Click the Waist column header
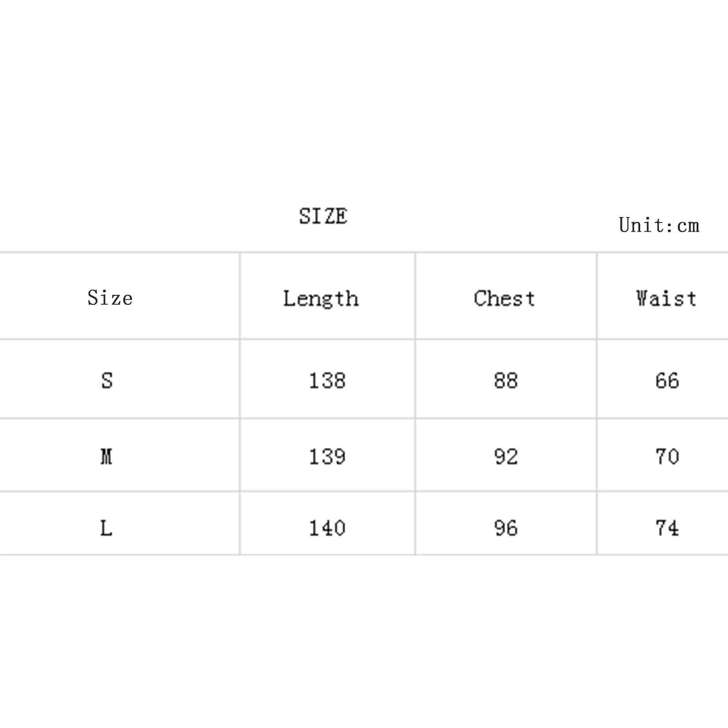This screenshot has width=728, height=728. pos(667,298)
